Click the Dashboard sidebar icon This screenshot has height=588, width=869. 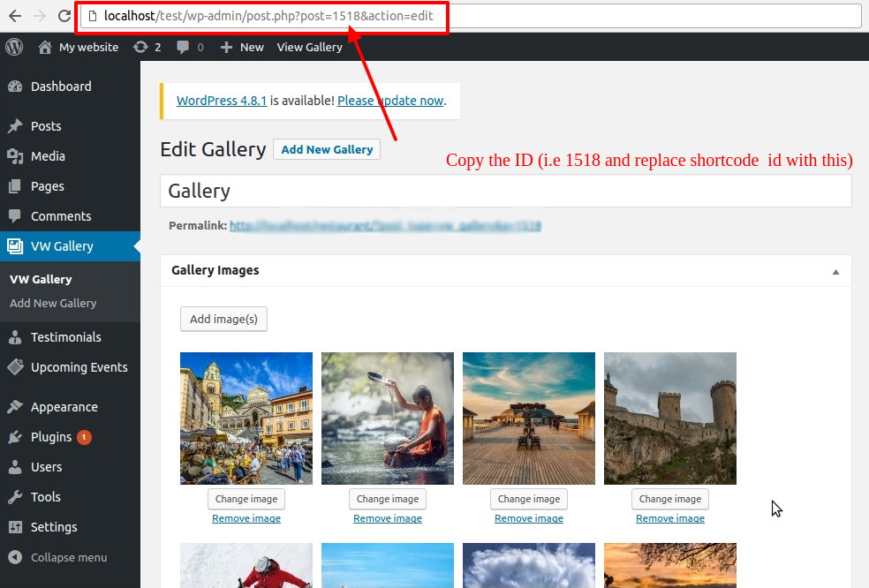[15, 87]
